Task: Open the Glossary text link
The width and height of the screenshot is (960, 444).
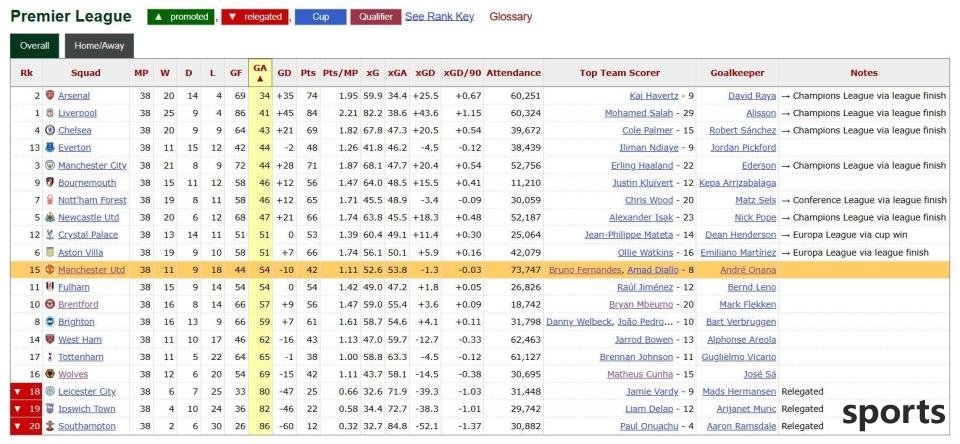Action: [x=511, y=17]
